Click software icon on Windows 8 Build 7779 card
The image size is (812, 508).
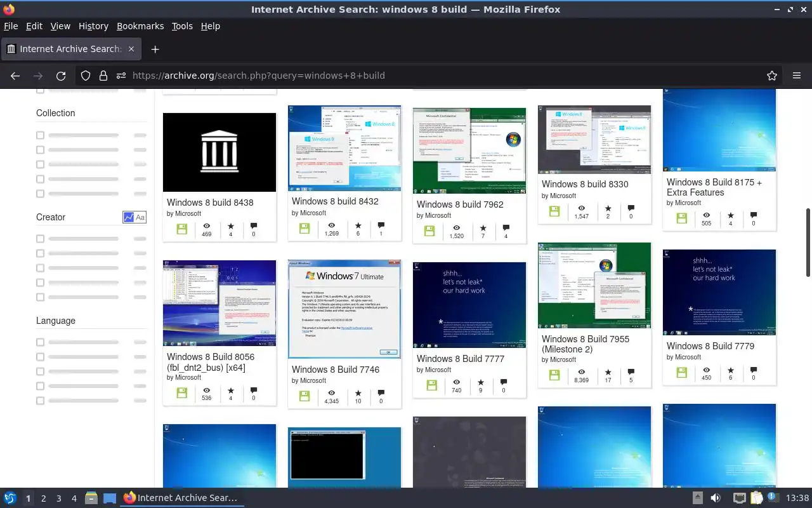click(x=682, y=373)
